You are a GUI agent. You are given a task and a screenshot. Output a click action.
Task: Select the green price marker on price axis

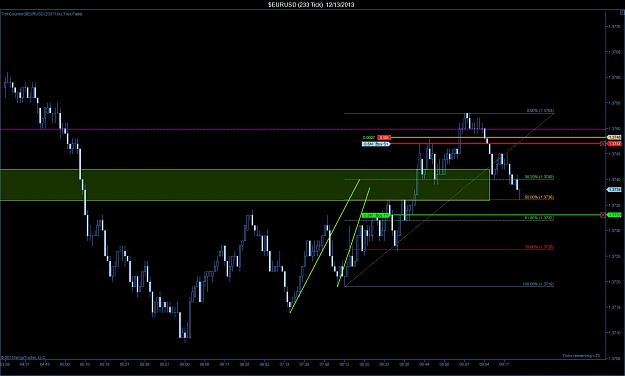pos(614,215)
